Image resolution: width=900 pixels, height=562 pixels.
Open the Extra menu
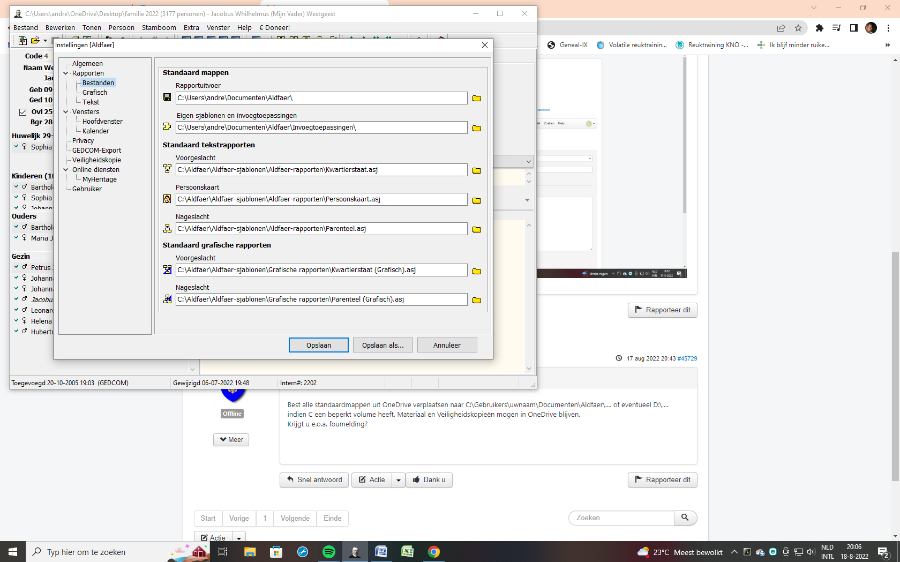coord(191,28)
